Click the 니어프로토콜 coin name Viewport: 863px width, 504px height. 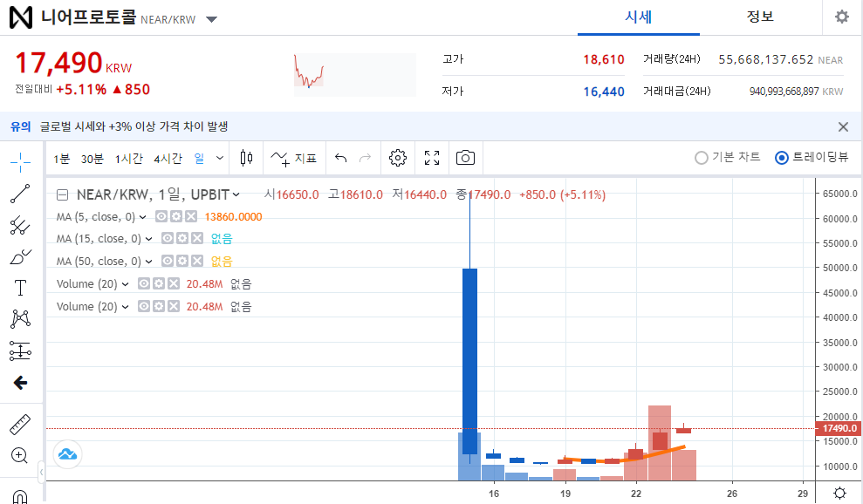(89, 17)
